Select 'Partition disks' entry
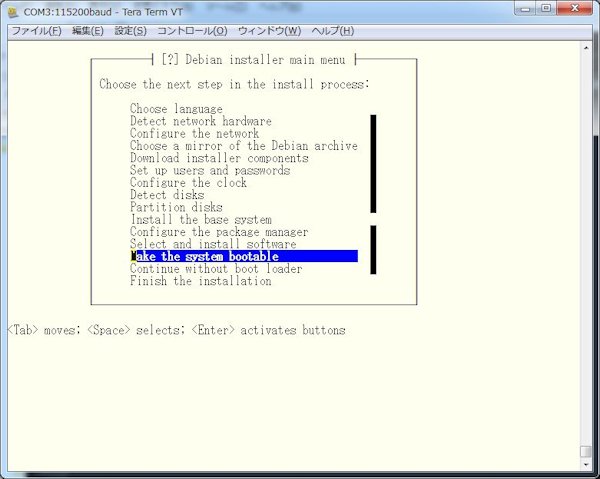 click(176, 207)
